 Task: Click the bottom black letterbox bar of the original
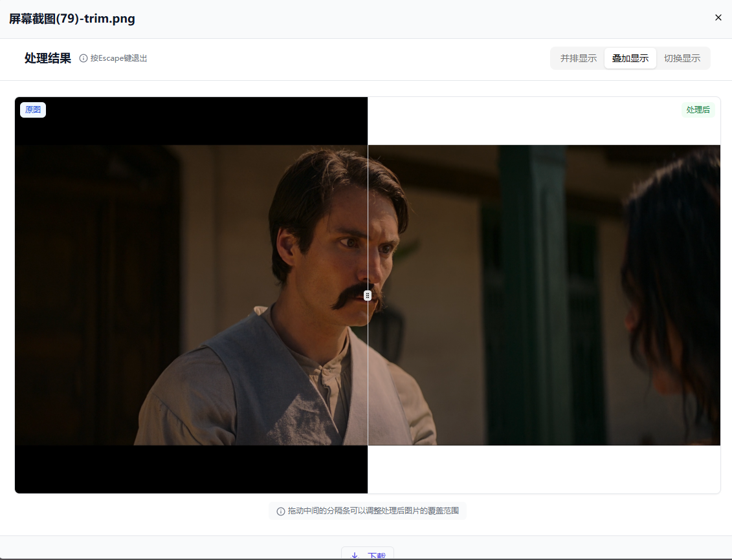194,469
